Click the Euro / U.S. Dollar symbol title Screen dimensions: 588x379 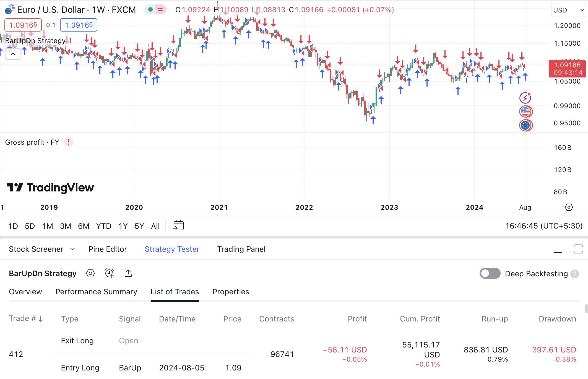coord(76,10)
